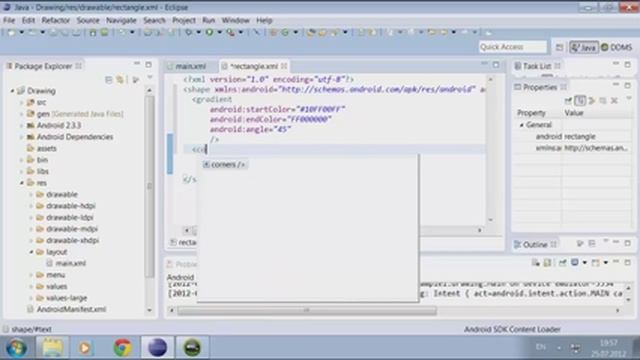Collapse the res folder
The width and height of the screenshot is (640, 360).
[22, 183]
